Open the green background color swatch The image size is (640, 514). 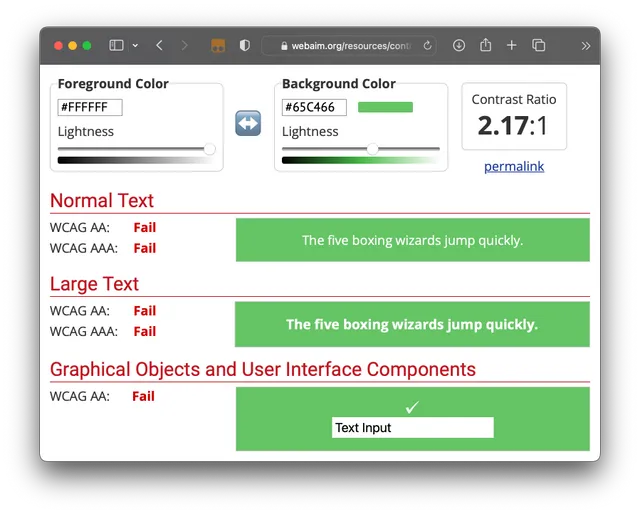[385, 107]
